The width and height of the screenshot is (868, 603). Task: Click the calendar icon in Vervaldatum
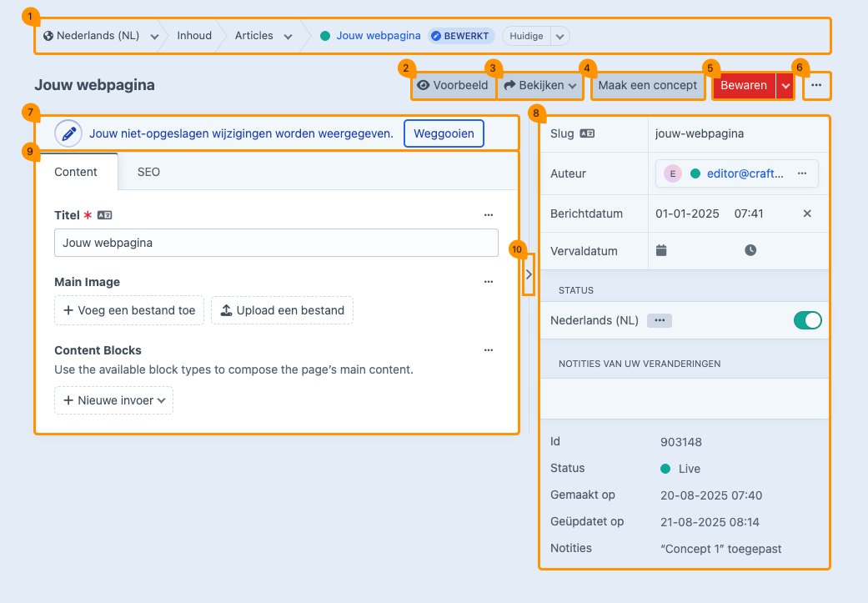[661, 250]
